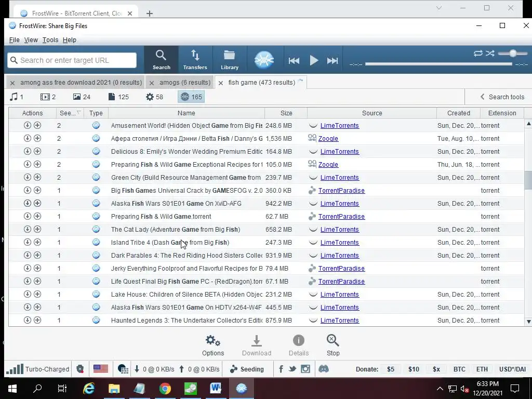Viewport: 532px width, 399px height.
Task: Open the Tools menu
Action: pyautogui.click(x=50, y=40)
